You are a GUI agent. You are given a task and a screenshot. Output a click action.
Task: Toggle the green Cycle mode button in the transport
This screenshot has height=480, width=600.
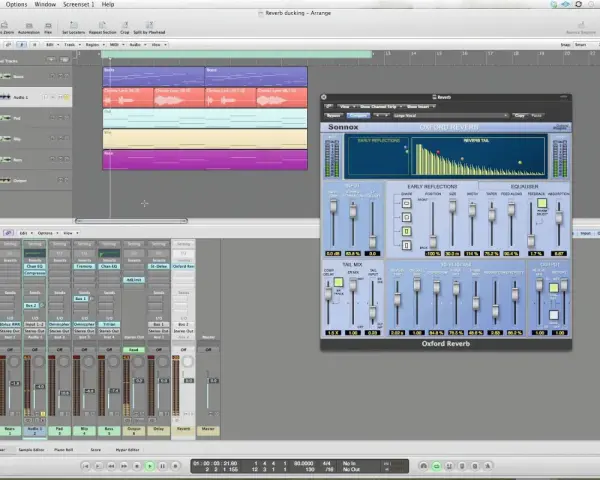click(436, 466)
